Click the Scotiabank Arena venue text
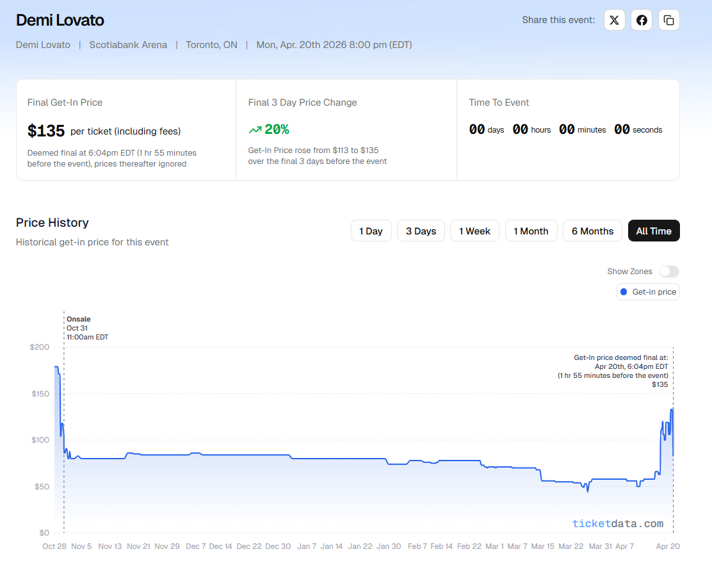The image size is (712, 588). 128,45
